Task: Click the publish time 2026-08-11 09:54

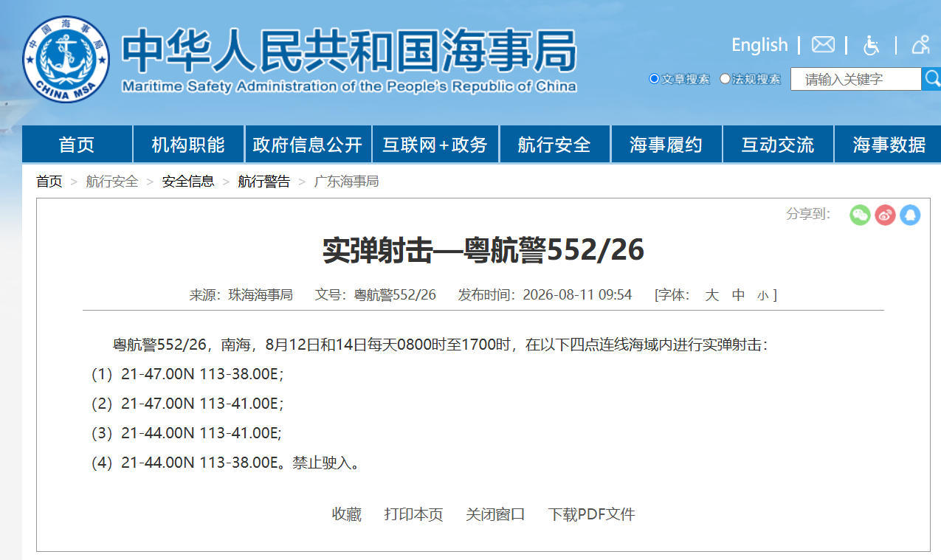Action: (x=577, y=295)
